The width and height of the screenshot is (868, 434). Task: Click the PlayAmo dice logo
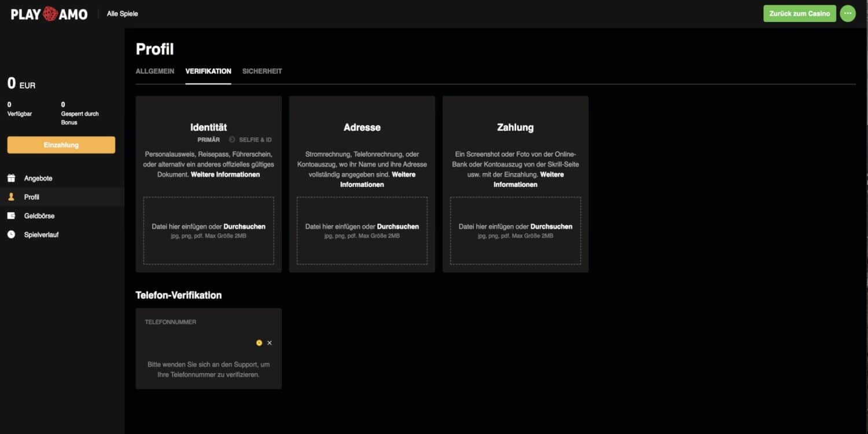click(x=50, y=14)
